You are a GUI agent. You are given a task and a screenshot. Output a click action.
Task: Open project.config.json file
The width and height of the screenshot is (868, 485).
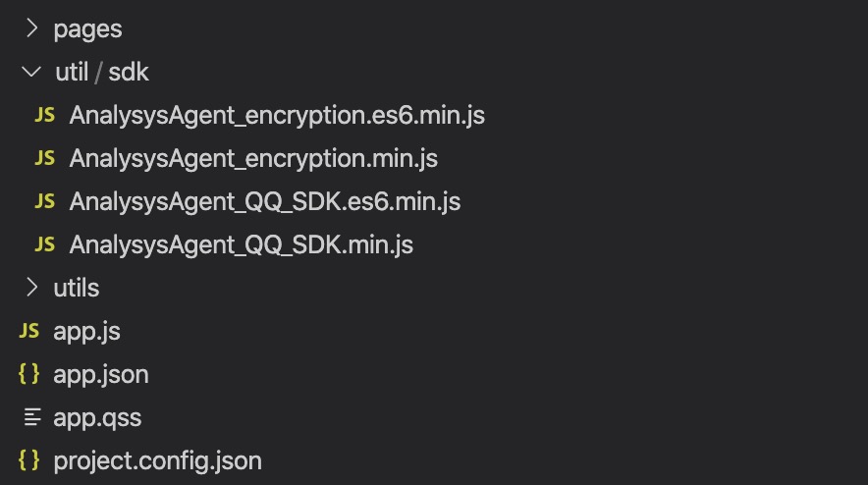(x=158, y=461)
